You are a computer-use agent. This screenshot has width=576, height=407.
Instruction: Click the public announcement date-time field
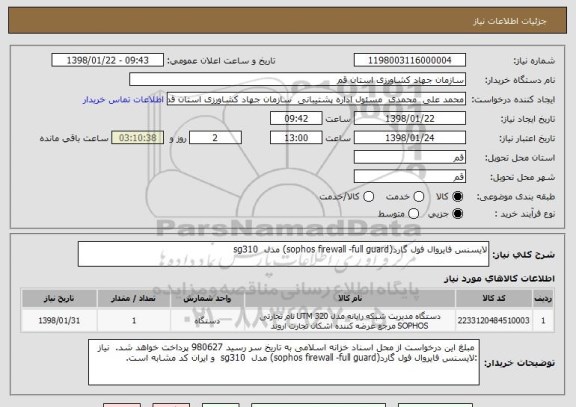108,60
